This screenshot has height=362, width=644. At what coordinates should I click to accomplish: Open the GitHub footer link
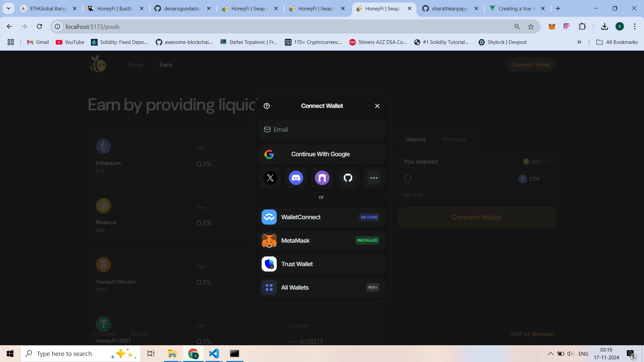(x=139, y=334)
